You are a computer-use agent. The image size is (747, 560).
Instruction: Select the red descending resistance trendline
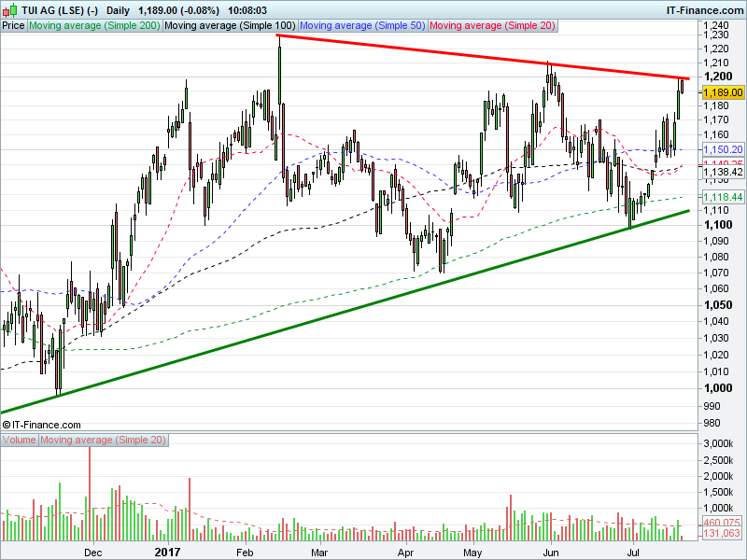(x=483, y=57)
